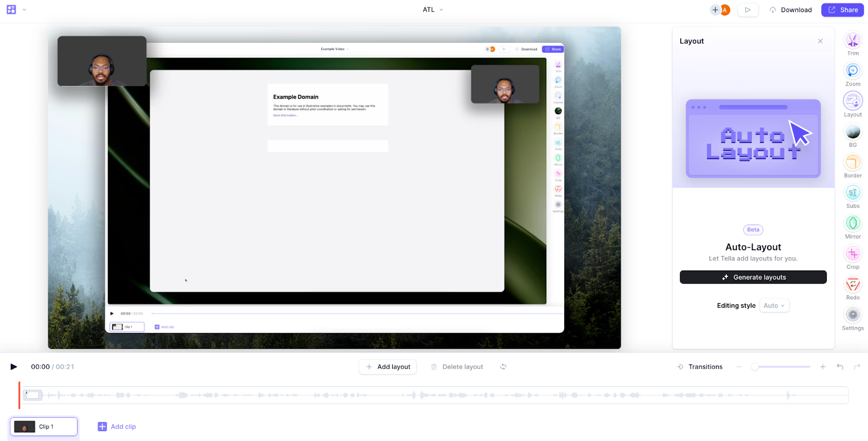This screenshot has height=441, width=868.
Task: Click the undo arrow icon
Action: pos(840,367)
